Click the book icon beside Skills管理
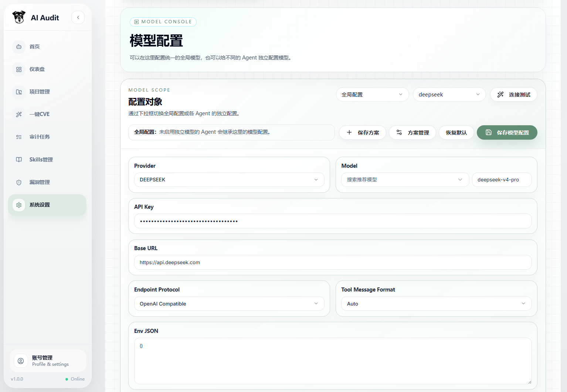 (19, 160)
